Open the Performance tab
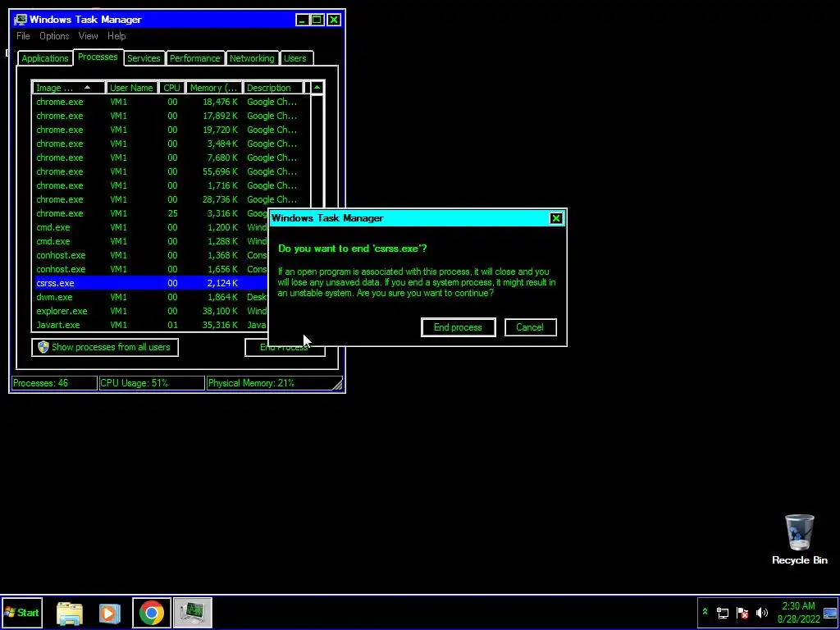The height and width of the screenshot is (630, 840). 195,58
